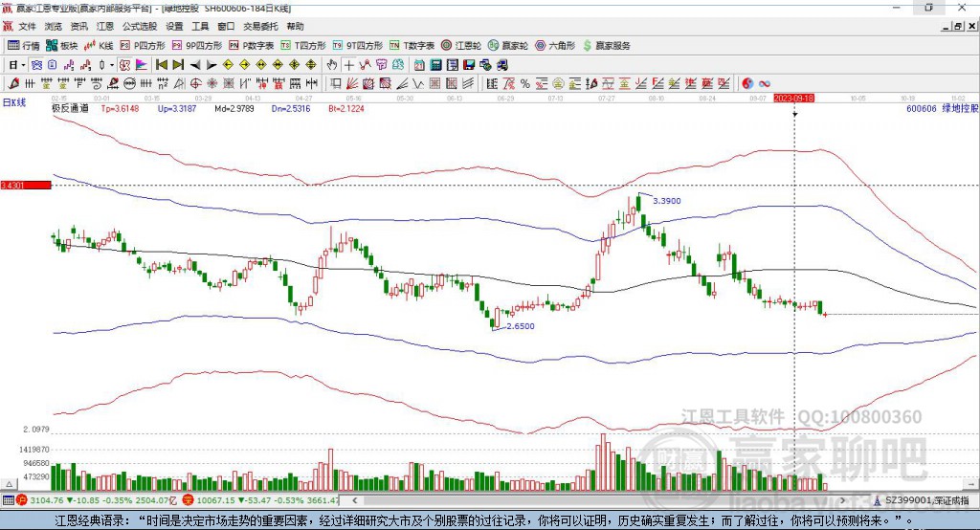This screenshot has width=980, height=530.
Task: Select the hand pan tool
Action: tap(332, 65)
